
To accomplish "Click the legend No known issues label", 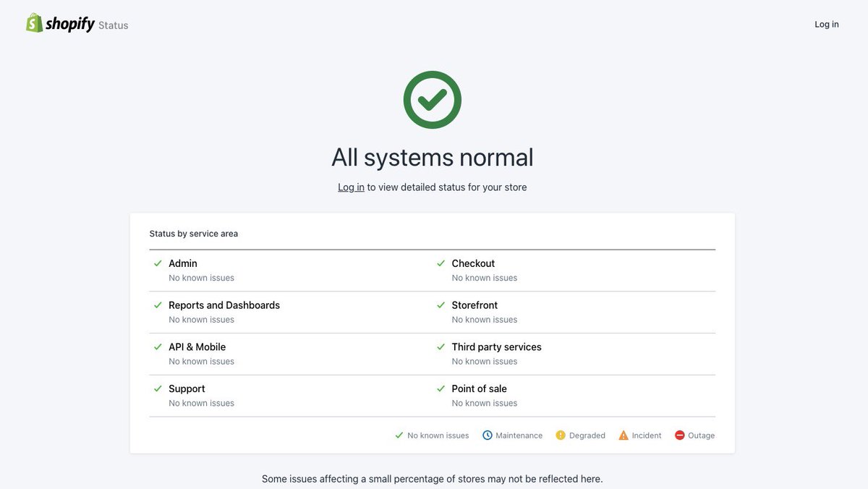I will click(438, 435).
